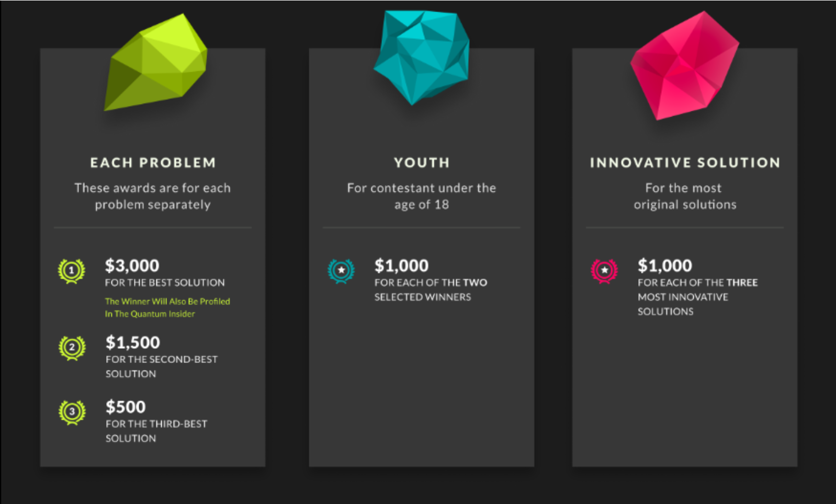Click the pink polygon gem graphic

point(684,66)
